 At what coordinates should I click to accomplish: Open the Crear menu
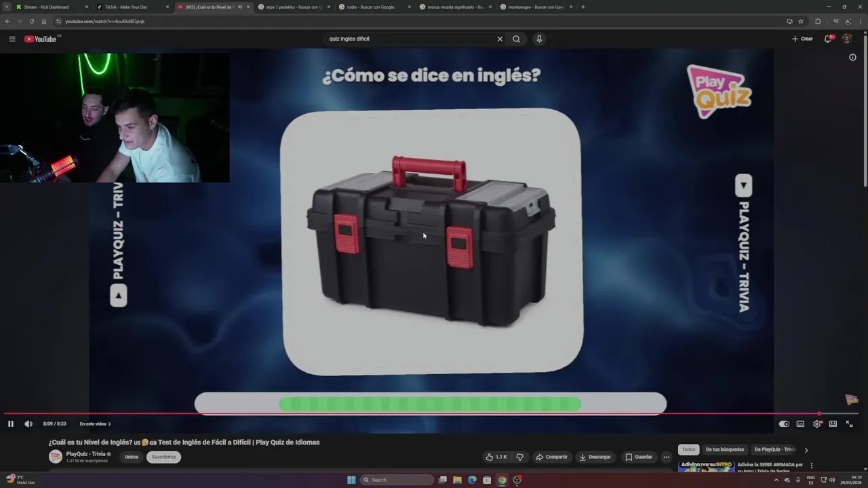[802, 39]
